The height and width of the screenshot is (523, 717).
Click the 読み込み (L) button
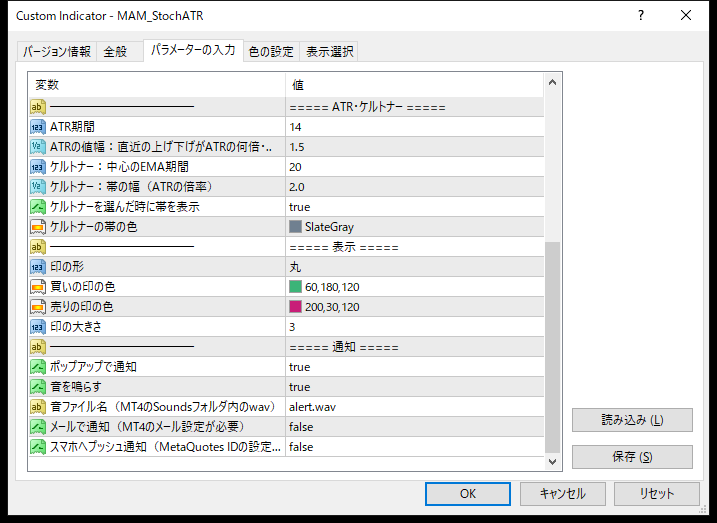[x=632, y=420]
